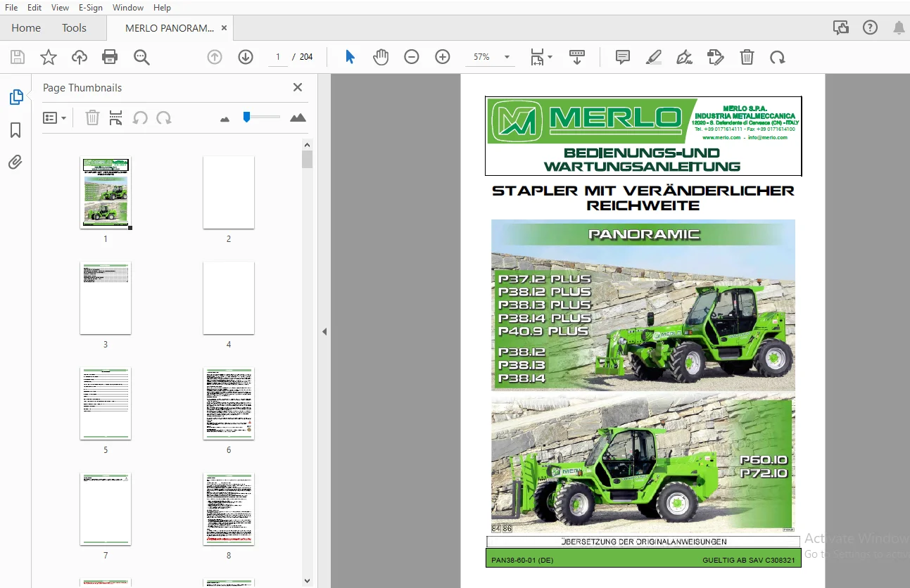Open the Page Thumbnails sidebar icon
910x588 pixels.
pos(16,97)
